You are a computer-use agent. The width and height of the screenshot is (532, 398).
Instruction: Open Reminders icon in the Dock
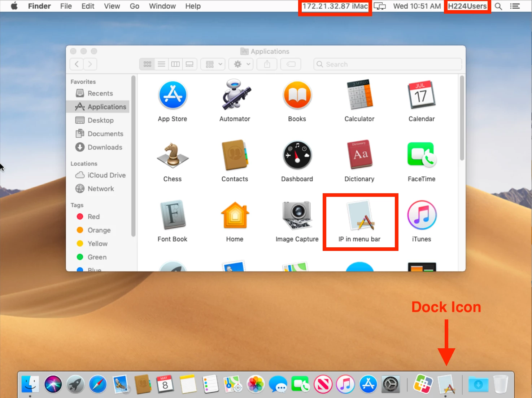tap(210, 384)
